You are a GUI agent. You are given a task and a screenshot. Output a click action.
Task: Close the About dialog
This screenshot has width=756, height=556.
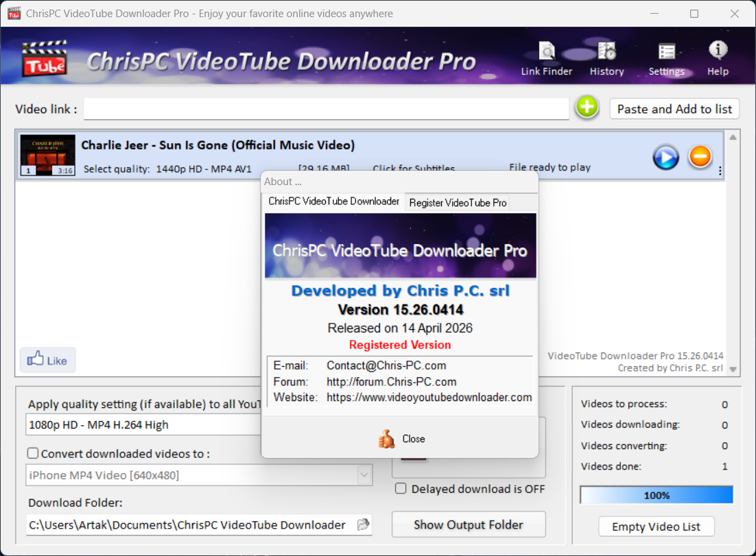401,439
